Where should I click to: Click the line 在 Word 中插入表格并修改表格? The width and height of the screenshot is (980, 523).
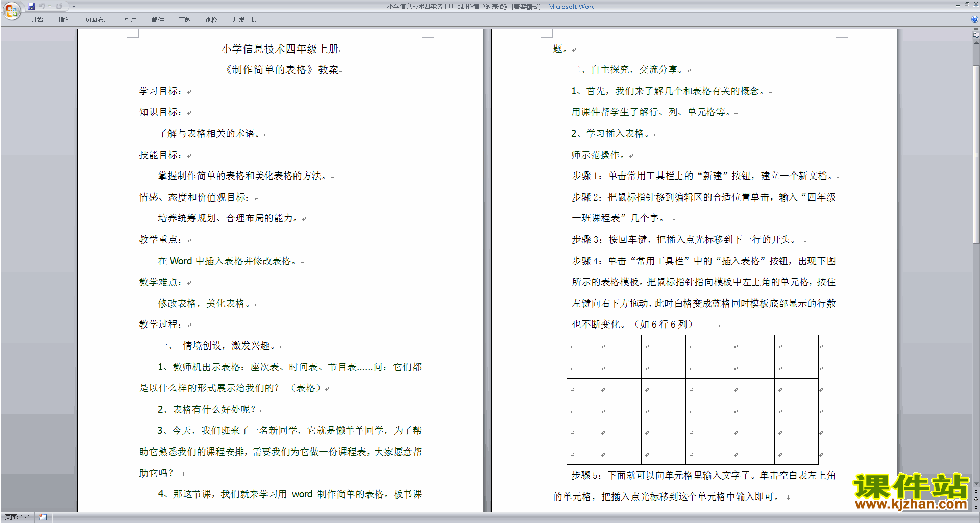coord(227,261)
